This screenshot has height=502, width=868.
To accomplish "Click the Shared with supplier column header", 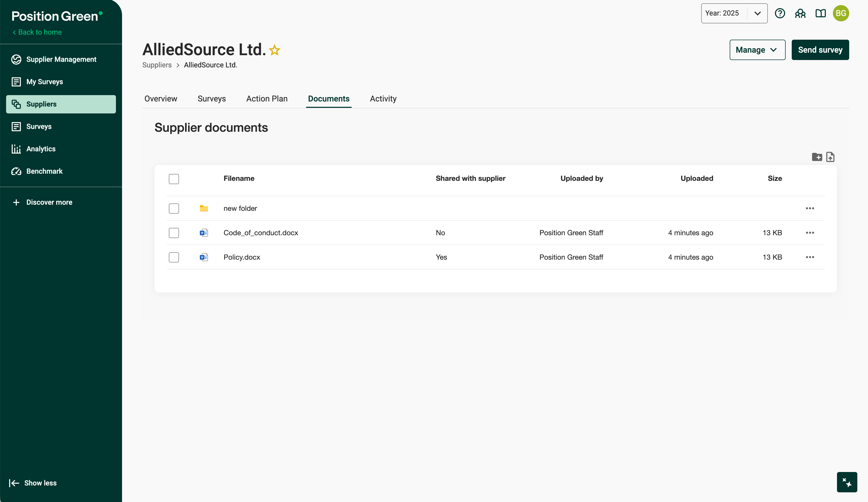I will 471,179.
